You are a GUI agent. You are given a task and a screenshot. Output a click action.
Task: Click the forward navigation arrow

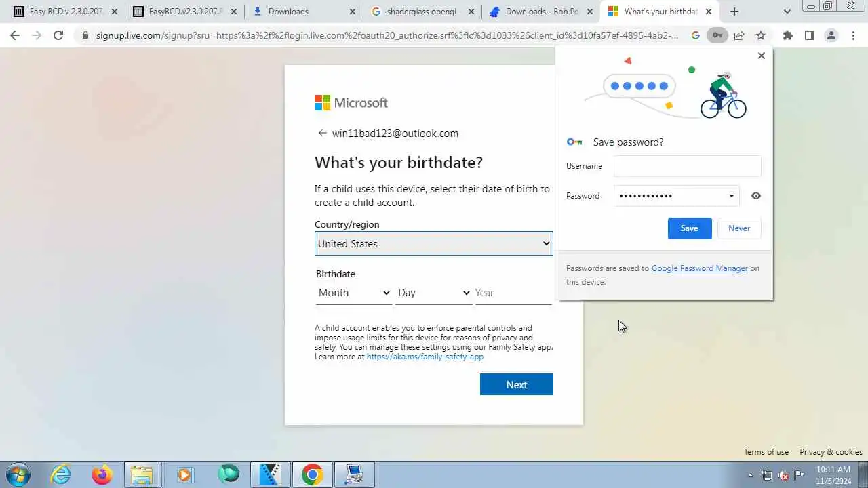click(x=37, y=35)
